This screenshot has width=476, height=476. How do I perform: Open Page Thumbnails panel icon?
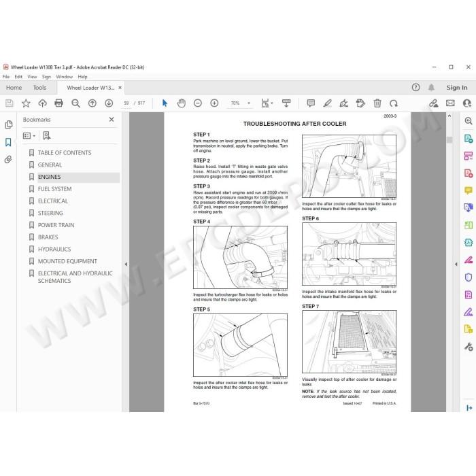click(8, 124)
